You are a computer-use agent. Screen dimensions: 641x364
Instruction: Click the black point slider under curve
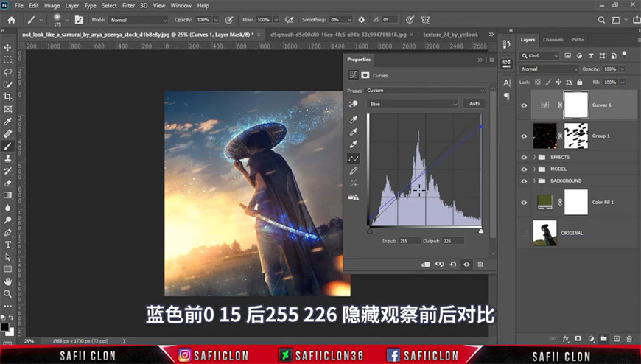coord(370,231)
